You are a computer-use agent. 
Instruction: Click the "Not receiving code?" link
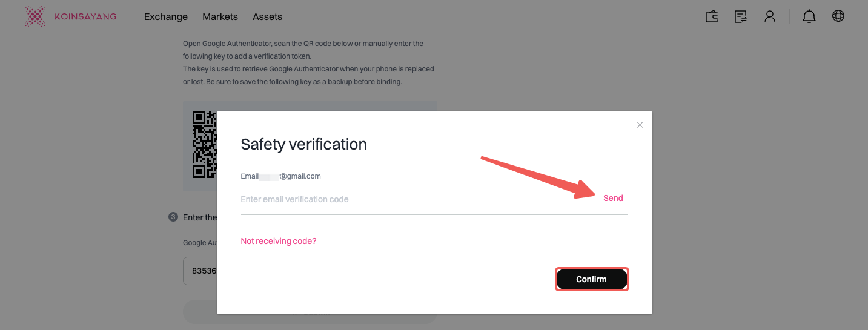[x=279, y=241]
